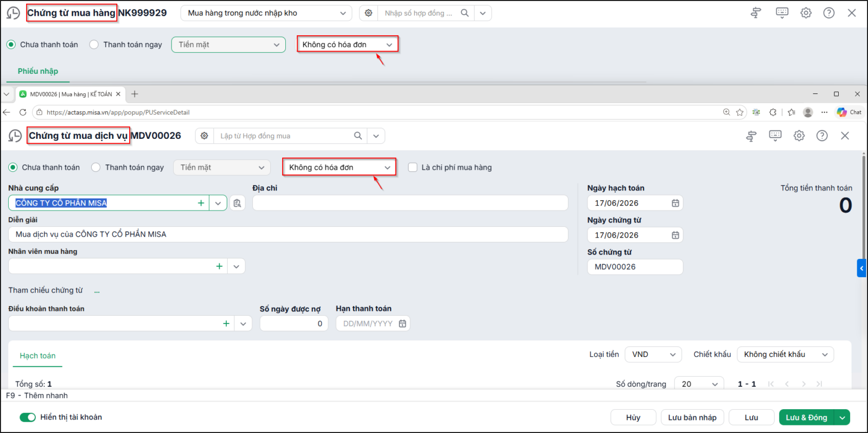
Task: Open Mua hàng trong nước nhập kho dropdown
Action: pyautogui.click(x=266, y=13)
